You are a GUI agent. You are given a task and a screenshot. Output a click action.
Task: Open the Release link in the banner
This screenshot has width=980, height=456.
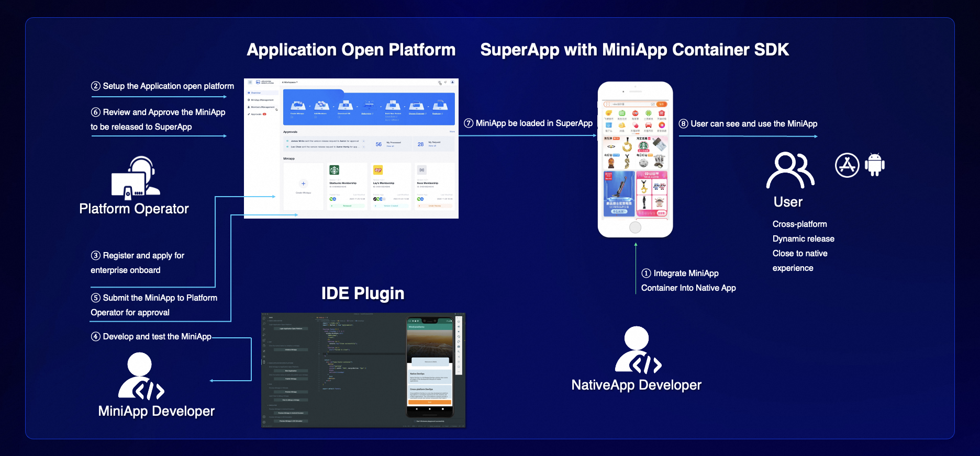[x=438, y=113]
